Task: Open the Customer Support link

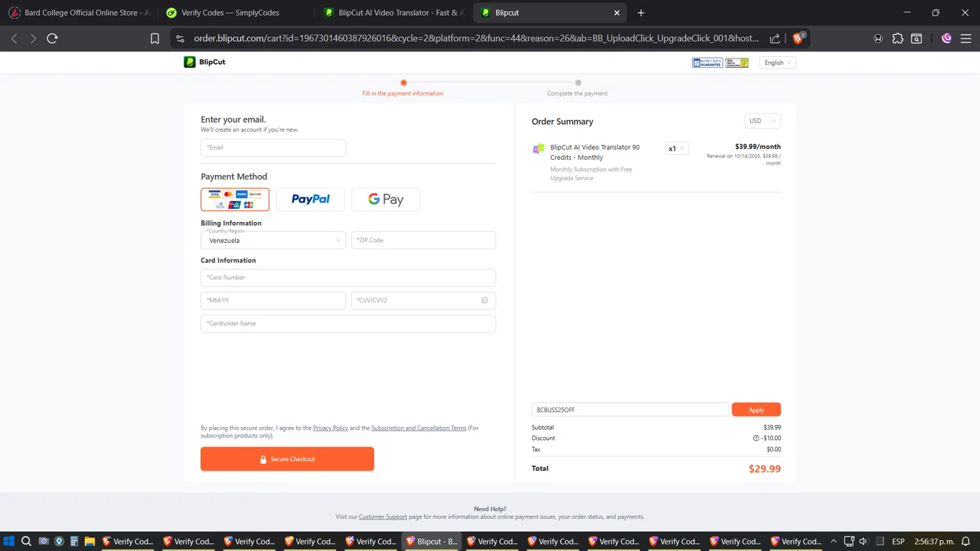Action: point(383,517)
